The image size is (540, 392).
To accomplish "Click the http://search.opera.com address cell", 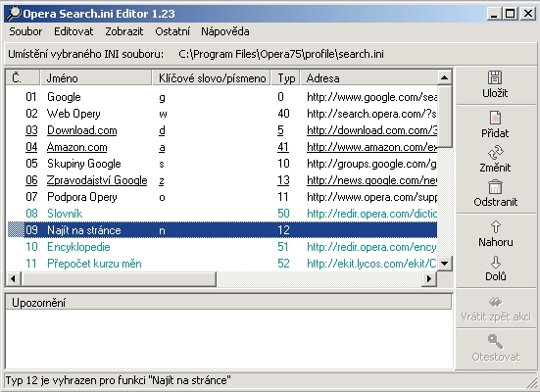I will click(x=371, y=114).
